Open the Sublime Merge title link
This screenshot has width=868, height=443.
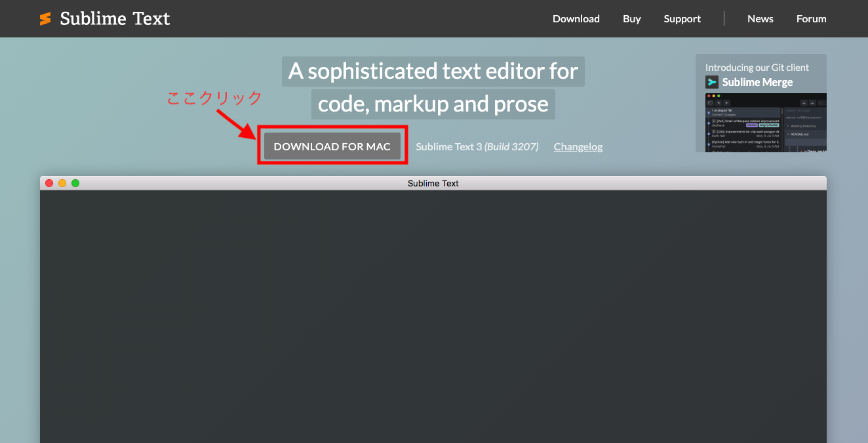[757, 82]
